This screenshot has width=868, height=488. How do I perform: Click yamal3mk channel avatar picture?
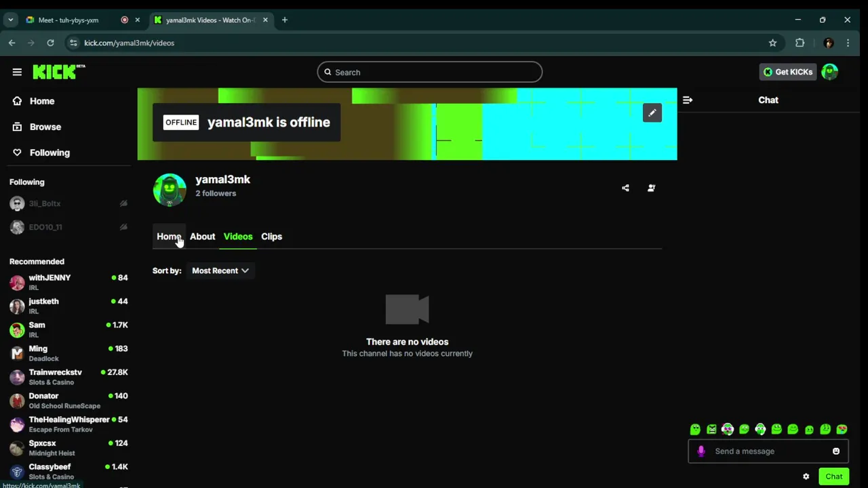(x=170, y=190)
